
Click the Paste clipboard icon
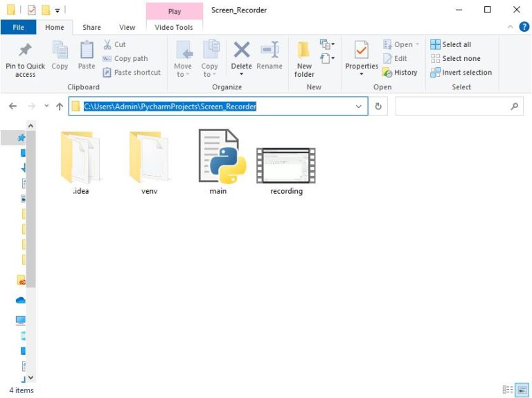87,50
